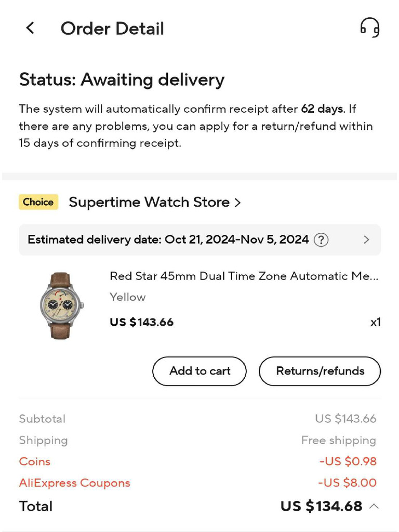Tap the Order Detail page title
This screenshot has width=399, height=532.
[x=112, y=29]
